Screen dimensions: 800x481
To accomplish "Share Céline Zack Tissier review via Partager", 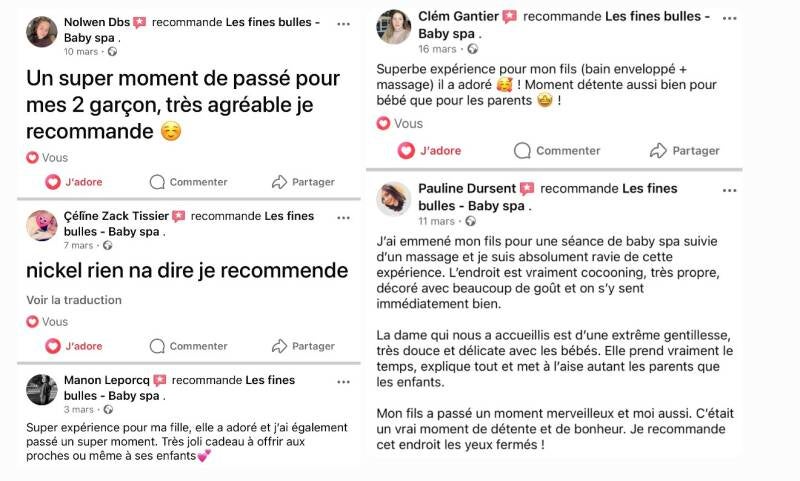I will click(280, 346).
